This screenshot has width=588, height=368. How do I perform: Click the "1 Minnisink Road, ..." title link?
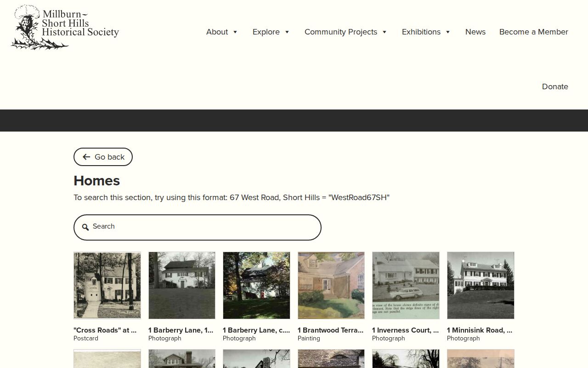pos(480,330)
